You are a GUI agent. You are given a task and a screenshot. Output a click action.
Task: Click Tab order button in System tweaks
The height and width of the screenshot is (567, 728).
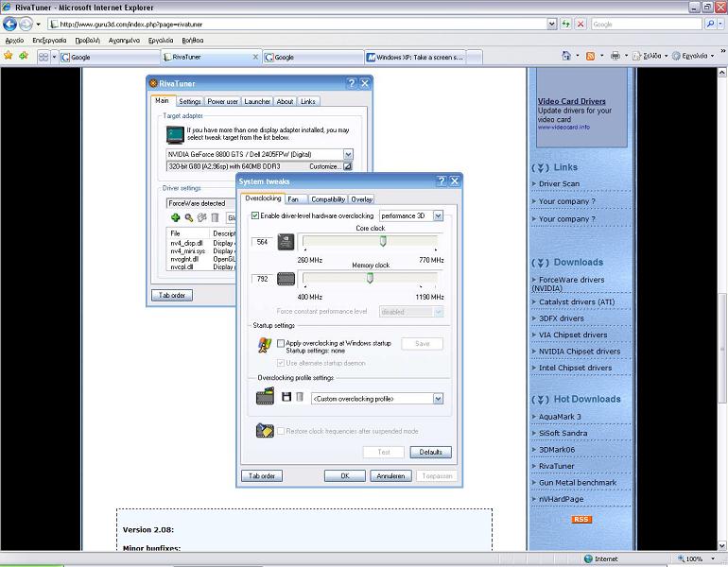pyautogui.click(x=262, y=475)
